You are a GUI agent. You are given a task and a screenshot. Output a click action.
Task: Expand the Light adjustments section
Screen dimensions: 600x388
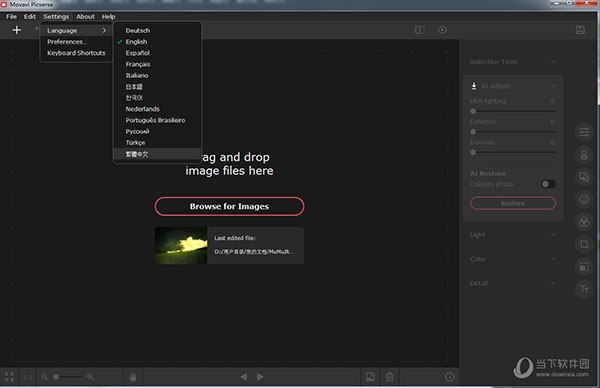point(513,235)
